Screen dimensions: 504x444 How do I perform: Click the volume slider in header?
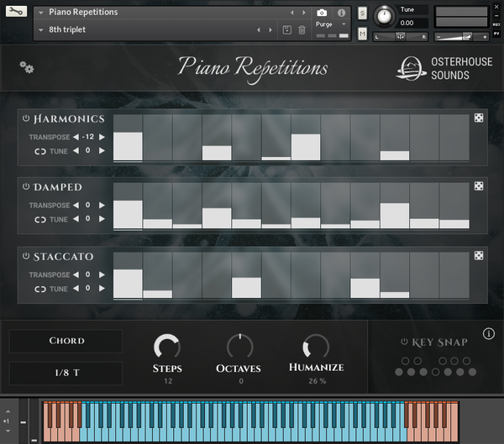(x=461, y=37)
